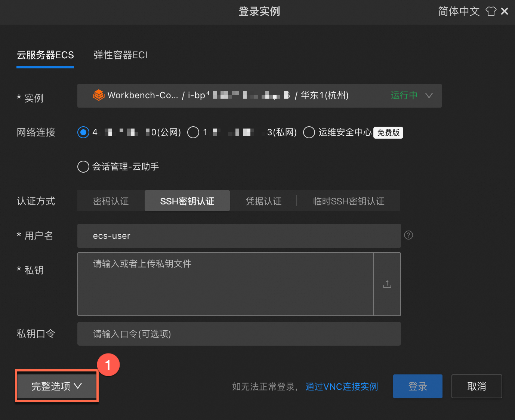Open the language selector 简体中文

[x=459, y=12]
